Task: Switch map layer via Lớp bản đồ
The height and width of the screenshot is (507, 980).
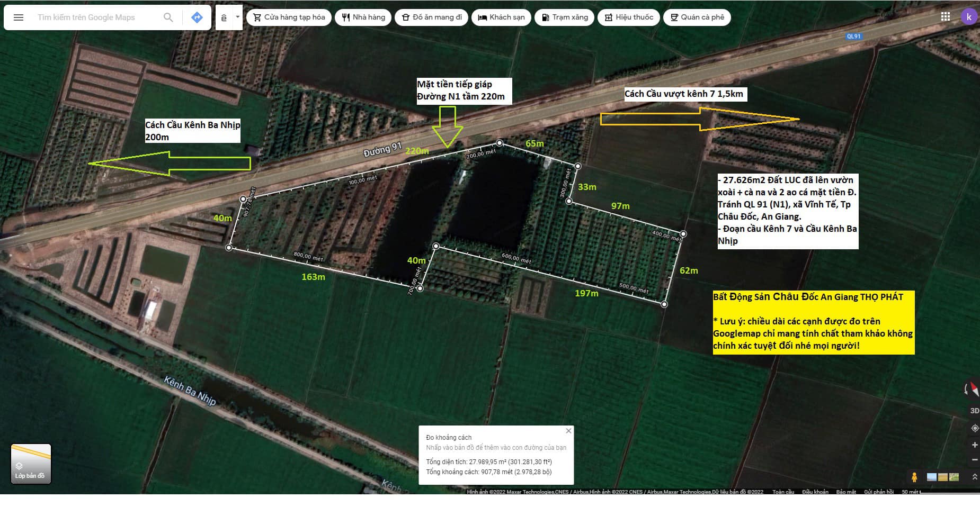Action: tap(31, 464)
